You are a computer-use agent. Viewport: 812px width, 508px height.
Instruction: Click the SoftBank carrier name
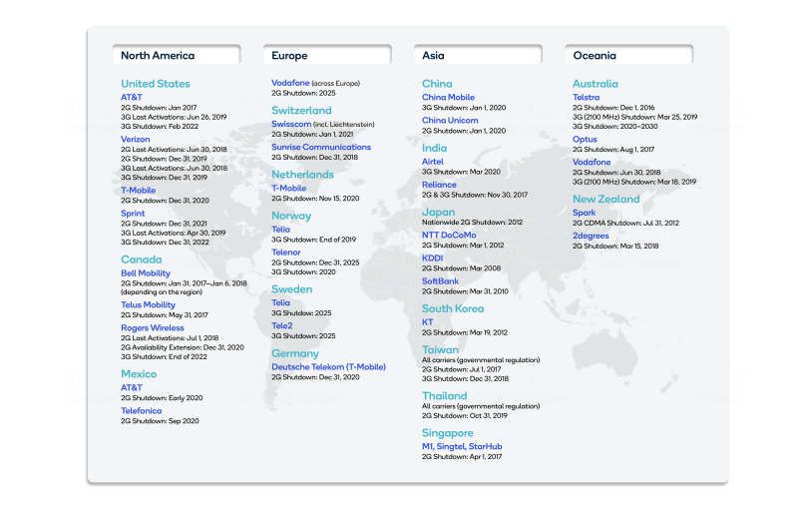click(x=440, y=281)
